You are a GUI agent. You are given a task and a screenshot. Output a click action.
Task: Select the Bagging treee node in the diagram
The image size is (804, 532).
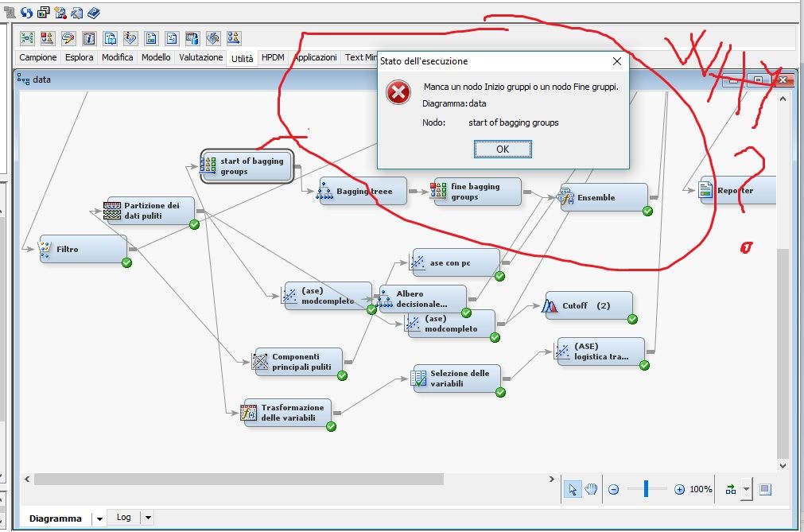coord(363,192)
